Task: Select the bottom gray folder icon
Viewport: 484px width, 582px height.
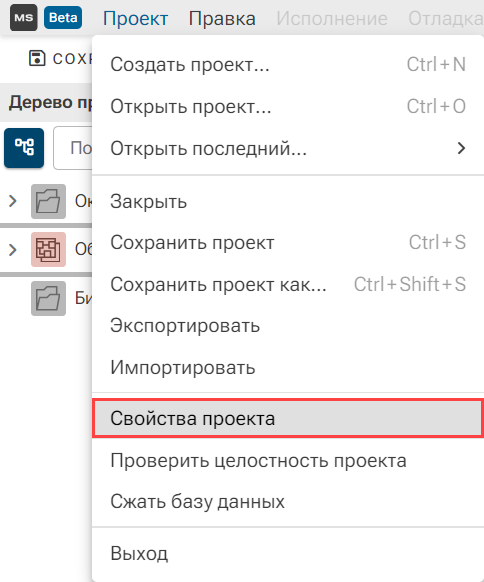Action: click(x=48, y=298)
